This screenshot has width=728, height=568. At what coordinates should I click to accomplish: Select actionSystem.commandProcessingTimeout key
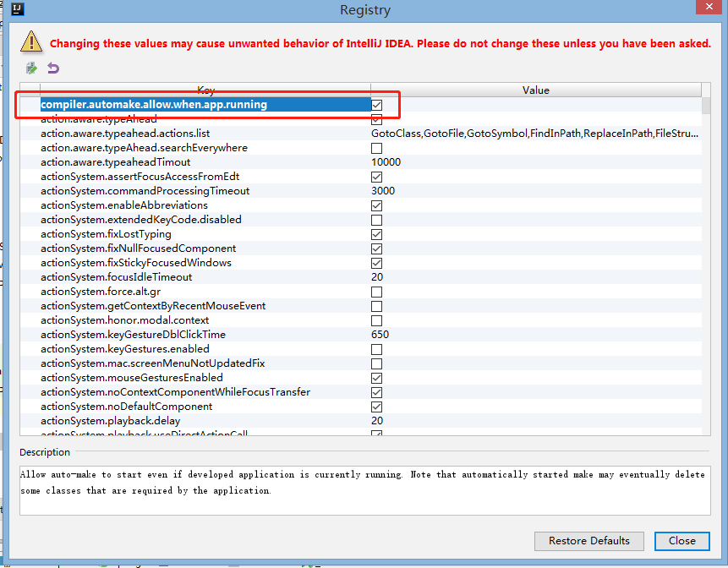click(x=145, y=191)
